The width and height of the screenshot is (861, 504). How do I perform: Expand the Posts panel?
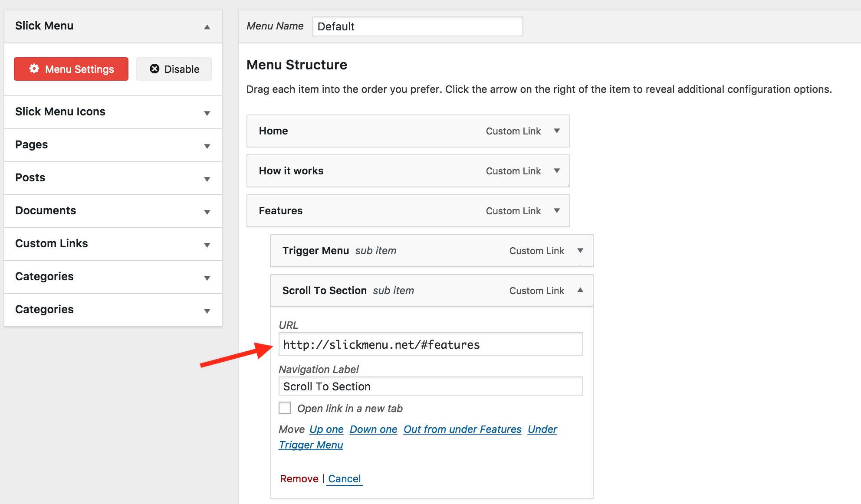click(x=207, y=179)
